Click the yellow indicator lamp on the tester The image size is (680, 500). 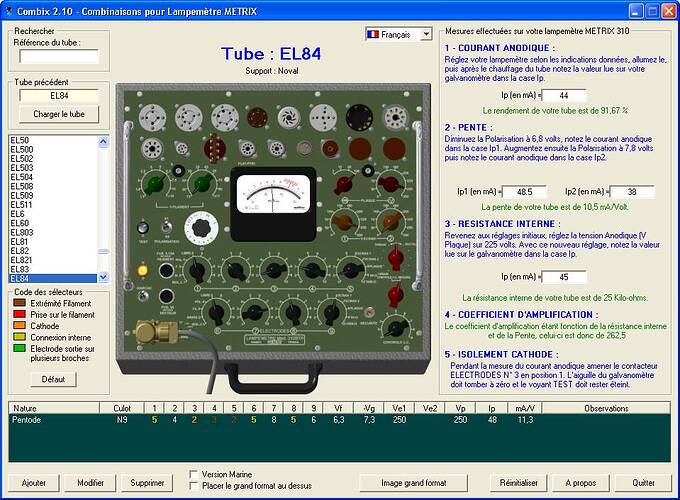142,271
